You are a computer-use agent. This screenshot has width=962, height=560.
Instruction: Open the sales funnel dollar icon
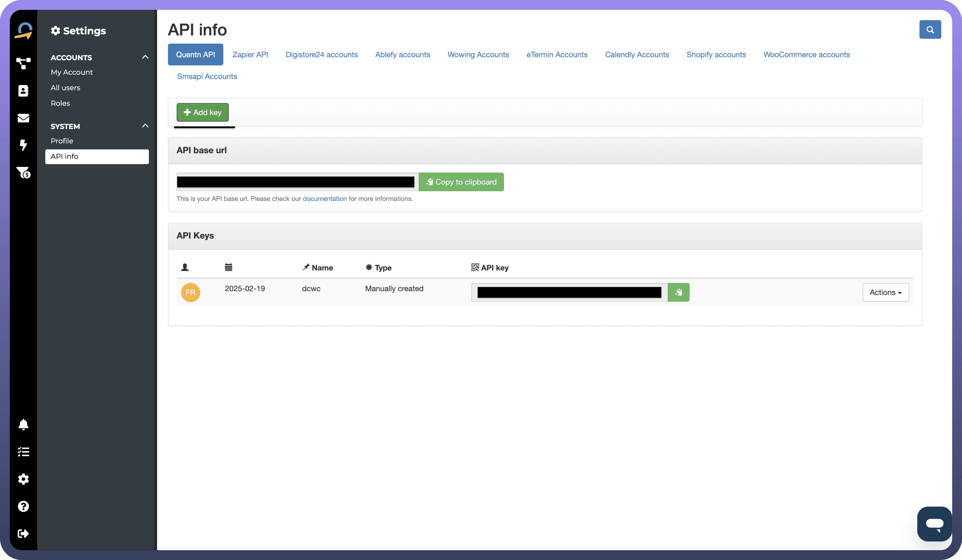[23, 173]
